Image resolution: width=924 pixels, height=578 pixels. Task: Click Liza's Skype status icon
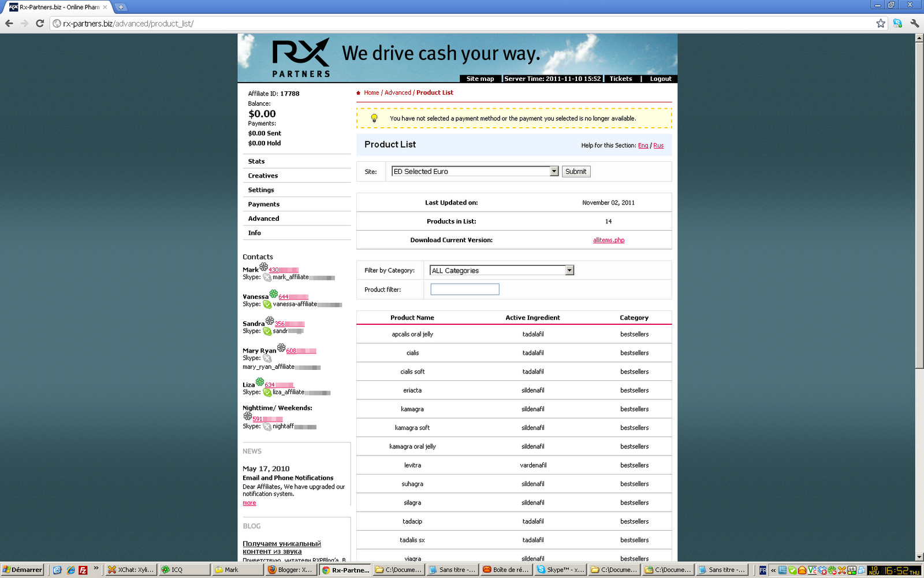point(267,392)
